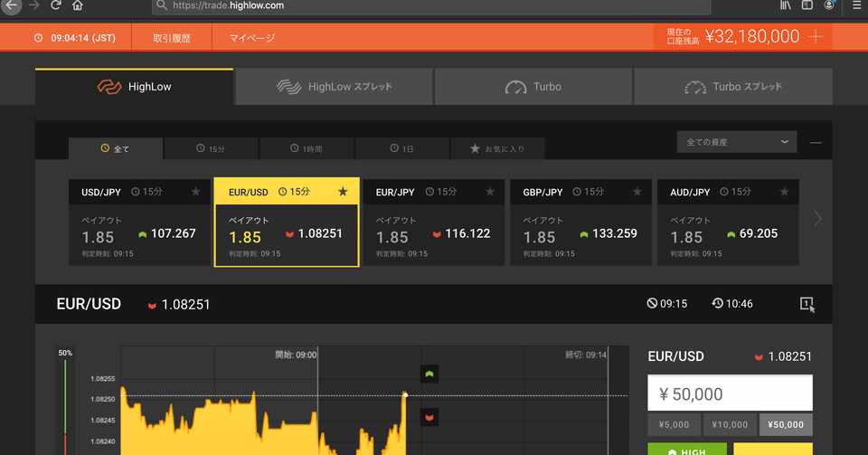Place a HIGH trade
This screenshot has width=868, height=455.
(687, 449)
